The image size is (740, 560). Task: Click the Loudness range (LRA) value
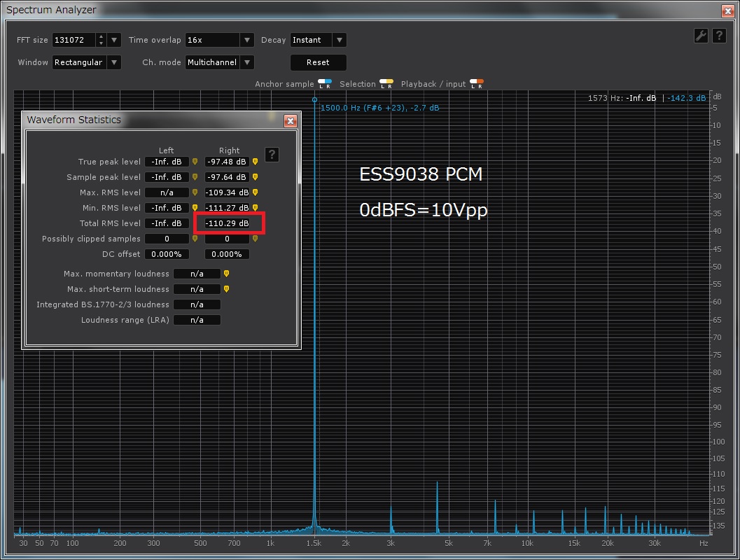click(197, 320)
